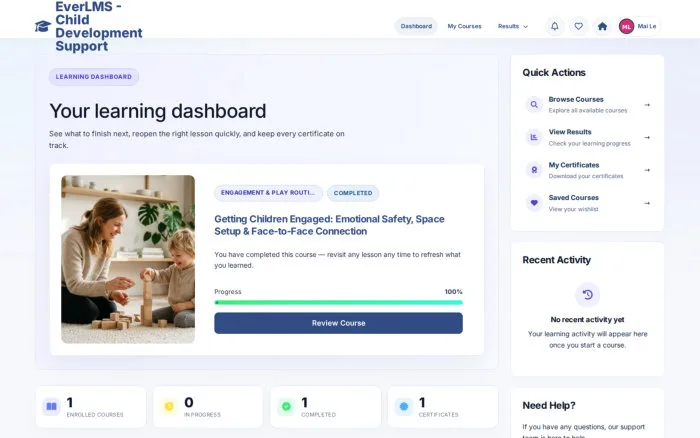
Task: Open the Saved Courses quick action
Action: (x=588, y=203)
